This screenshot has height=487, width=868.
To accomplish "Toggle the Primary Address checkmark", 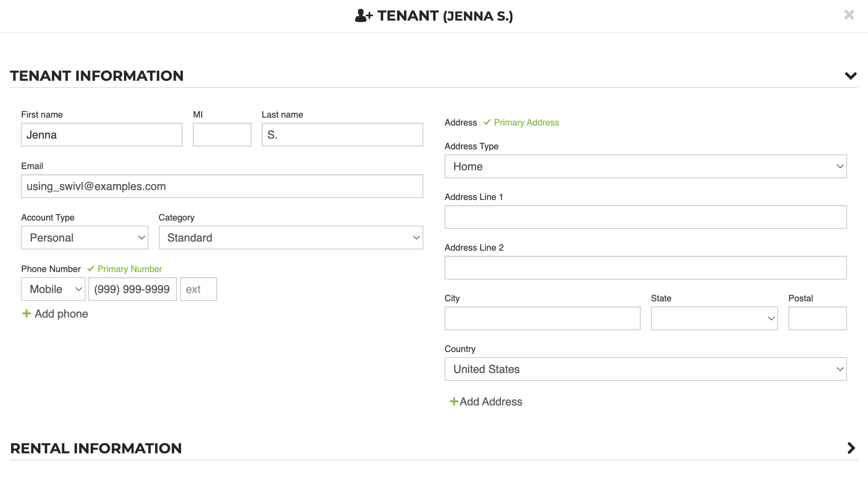I will 487,122.
